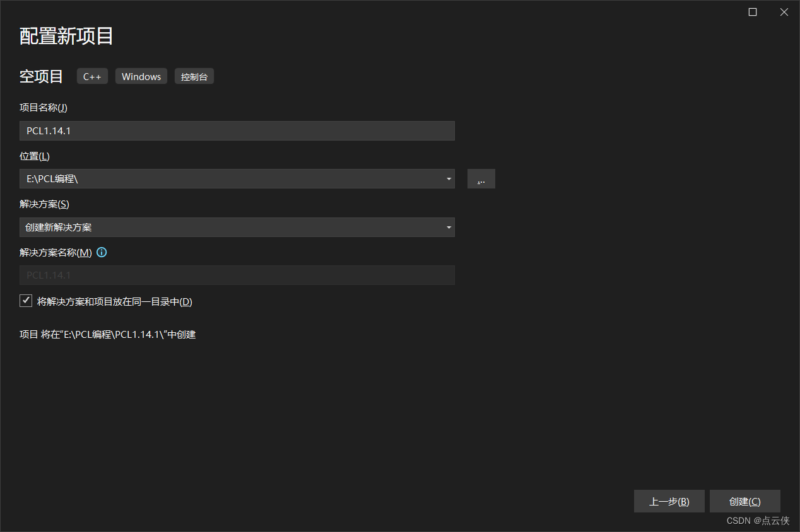The image size is (800, 532).
Task: Click the 位置(L) label
Action: [x=35, y=156]
